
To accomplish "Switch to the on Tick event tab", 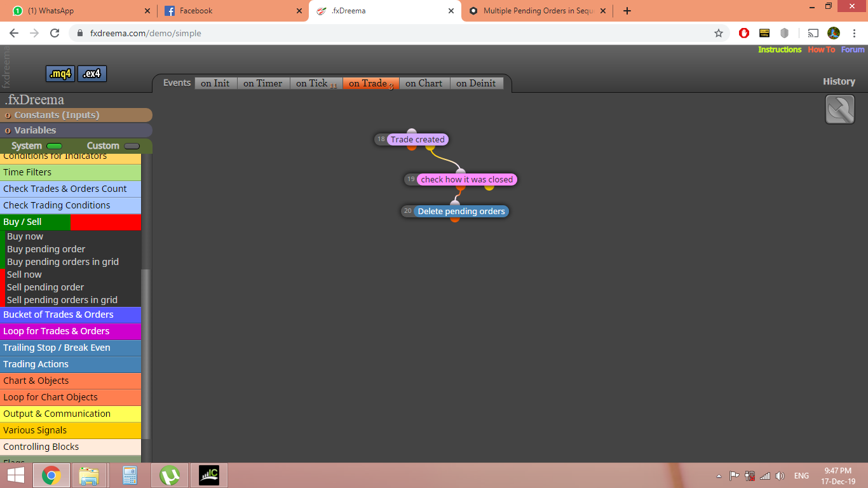I will coord(316,83).
